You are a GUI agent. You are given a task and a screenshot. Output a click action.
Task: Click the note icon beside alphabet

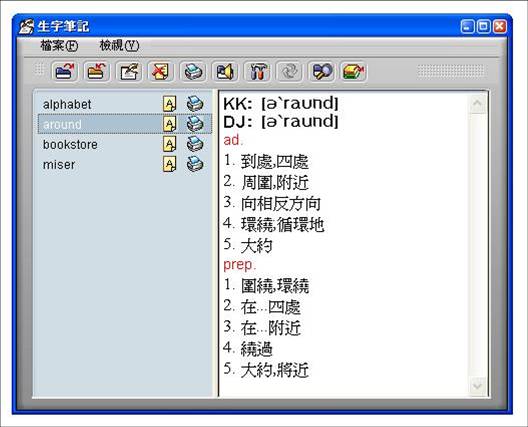(170, 104)
